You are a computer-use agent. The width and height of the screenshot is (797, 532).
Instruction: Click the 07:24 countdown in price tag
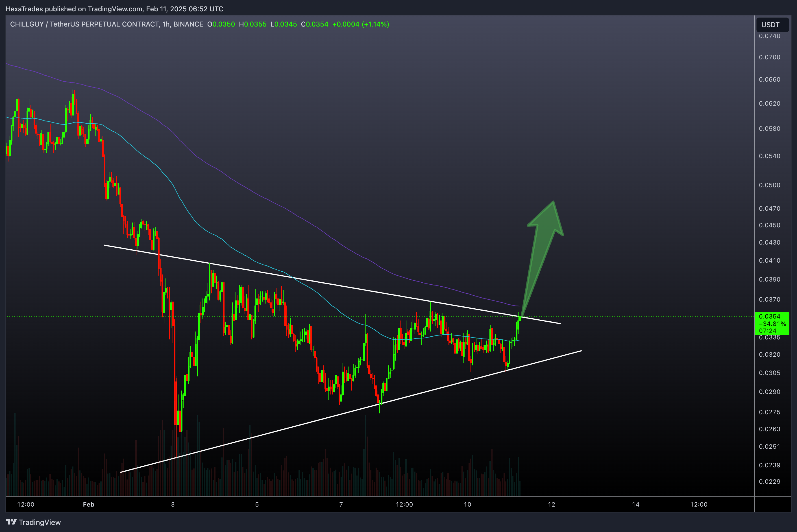(x=767, y=331)
